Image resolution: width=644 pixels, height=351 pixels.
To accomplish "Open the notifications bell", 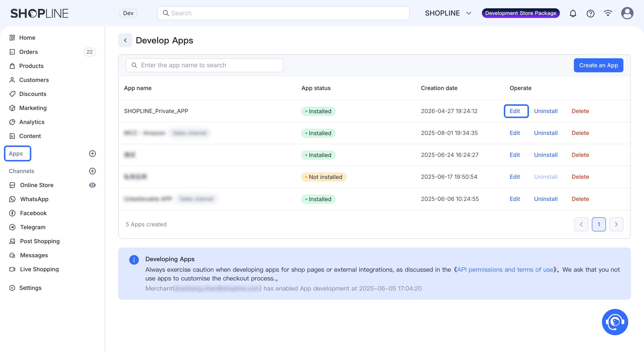I will pyautogui.click(x=573, y=13).
